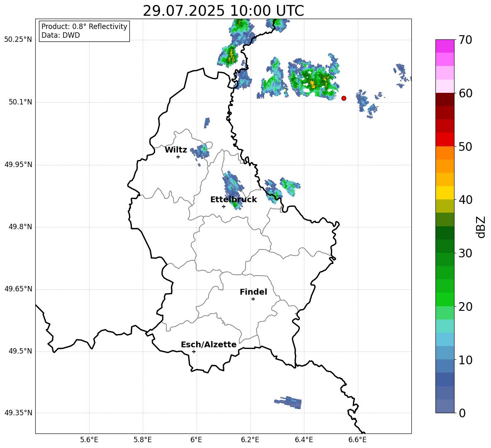Click the 49.5°N latitude label
Viewport: 491px width, 448px height.
(20, 351)
